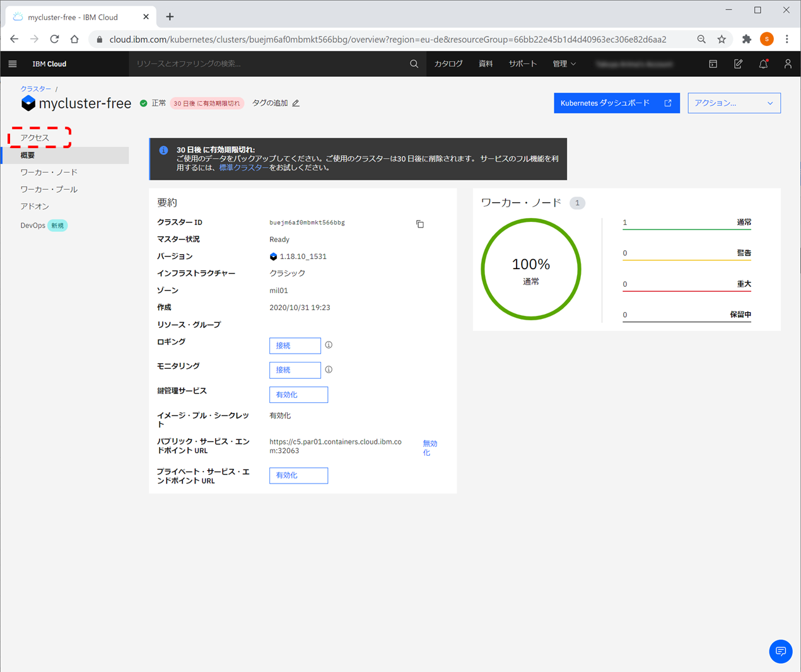Click the worker node count badge 1
The image size is (801, 672).
pyautogui.click(x=577, y=203)
